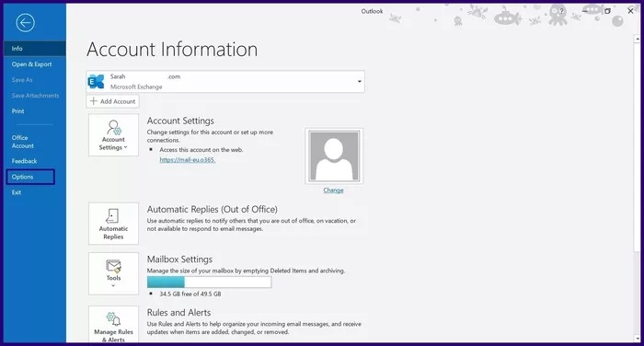Click the scrollbar down arrow
Image resolution: width=644 pixels, height=346 pixels.
point(638,339)
